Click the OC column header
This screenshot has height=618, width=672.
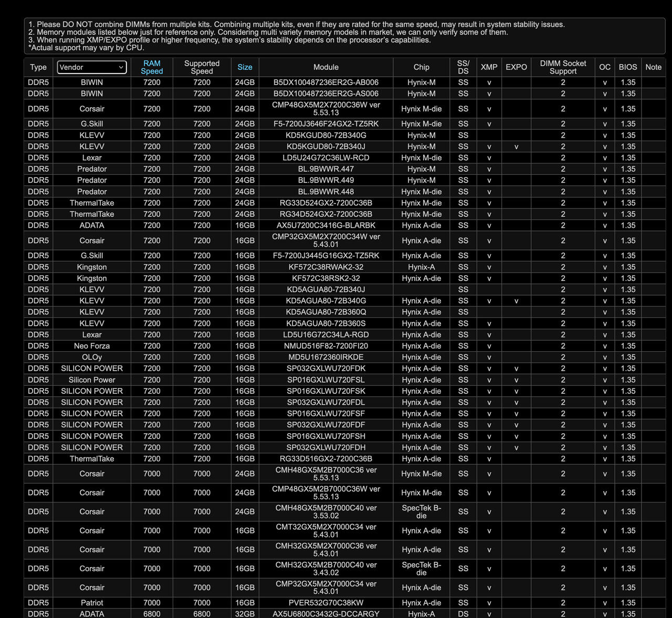(x=605, y=67)
